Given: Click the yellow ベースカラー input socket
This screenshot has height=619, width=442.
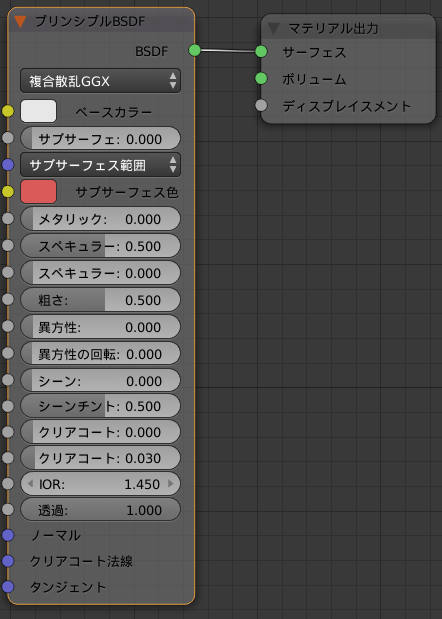Looking at the screenshot, I should pos(8,111).
